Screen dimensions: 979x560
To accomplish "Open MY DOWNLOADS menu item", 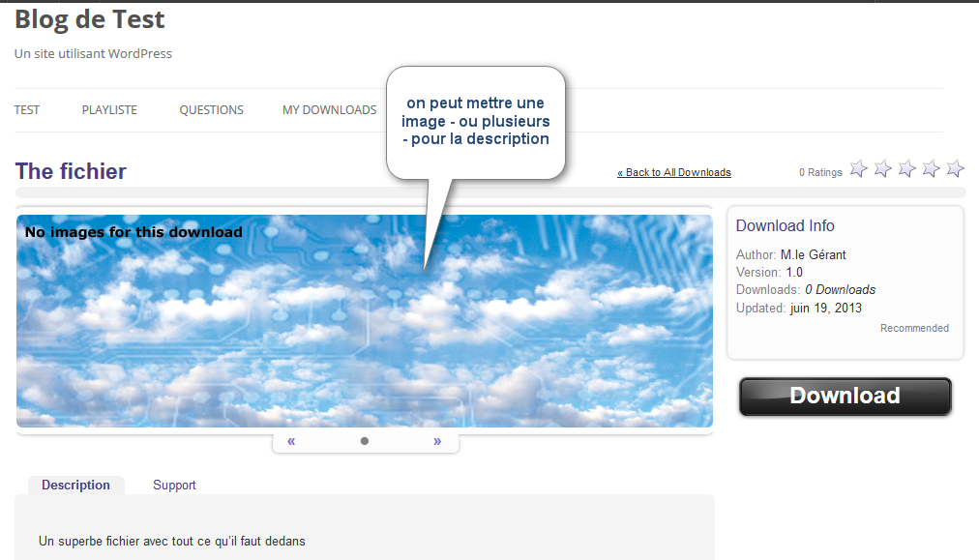I will (x=329, y=110).
